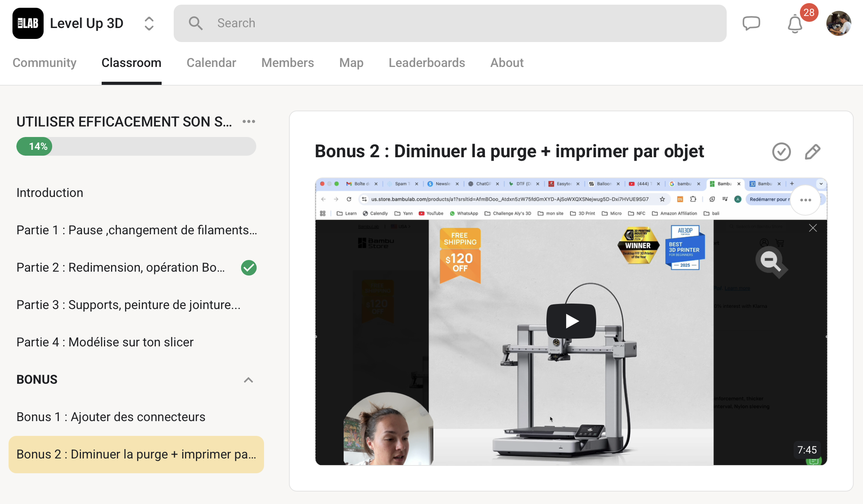Open the community switcher chevrons
This screenshot has width=863, height=504.
(x=149, y=23)
